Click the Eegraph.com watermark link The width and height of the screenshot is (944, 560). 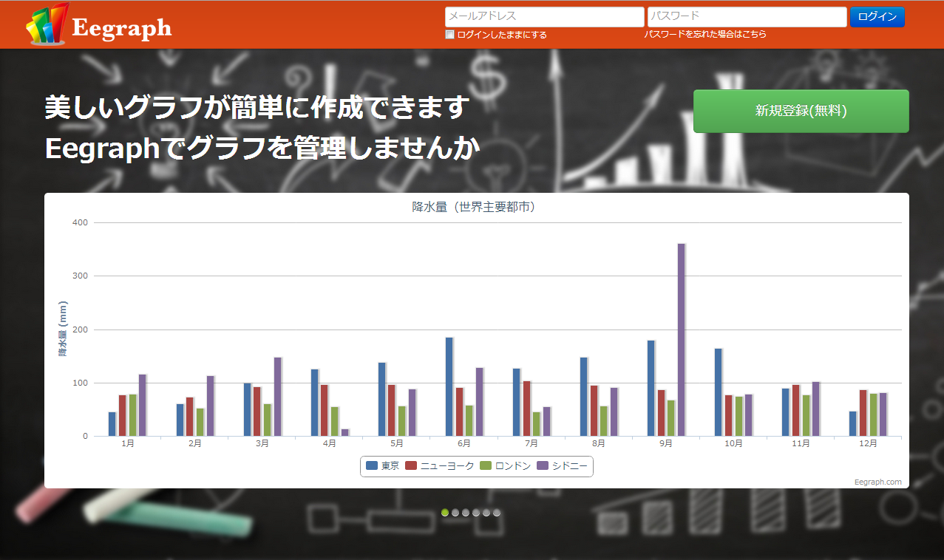pyautogui.click(x=877, y=482)
